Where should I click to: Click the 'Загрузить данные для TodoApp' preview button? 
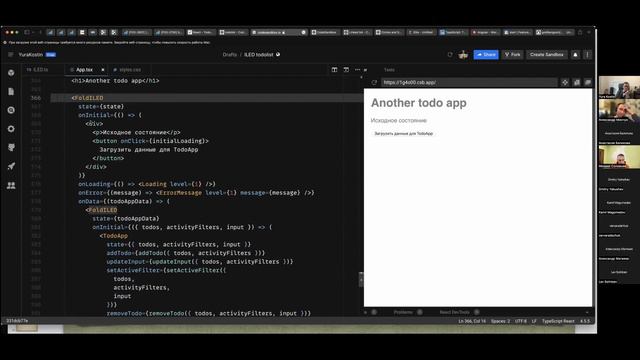pyautogui.click(x=404, y=133)
